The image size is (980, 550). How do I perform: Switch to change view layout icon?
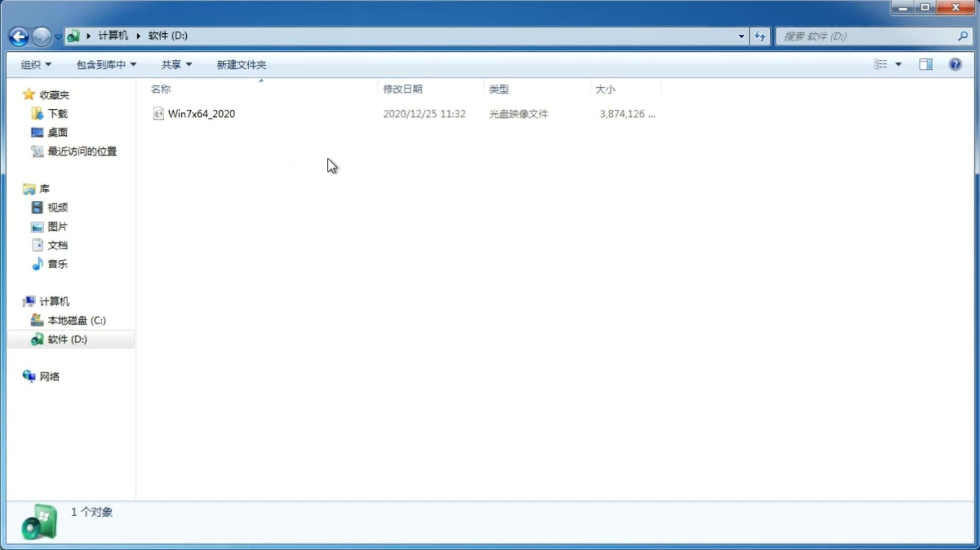pyautogui.click(x=887, y=63)
